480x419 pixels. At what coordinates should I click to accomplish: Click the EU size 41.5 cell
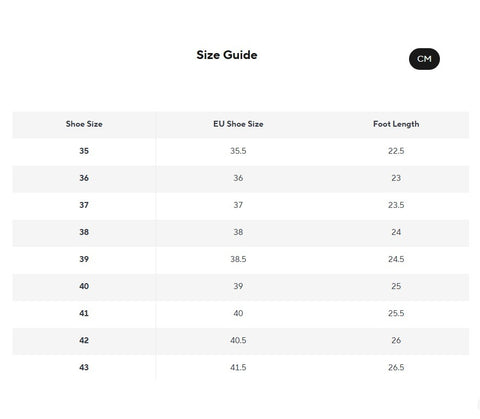coord(238,367)
